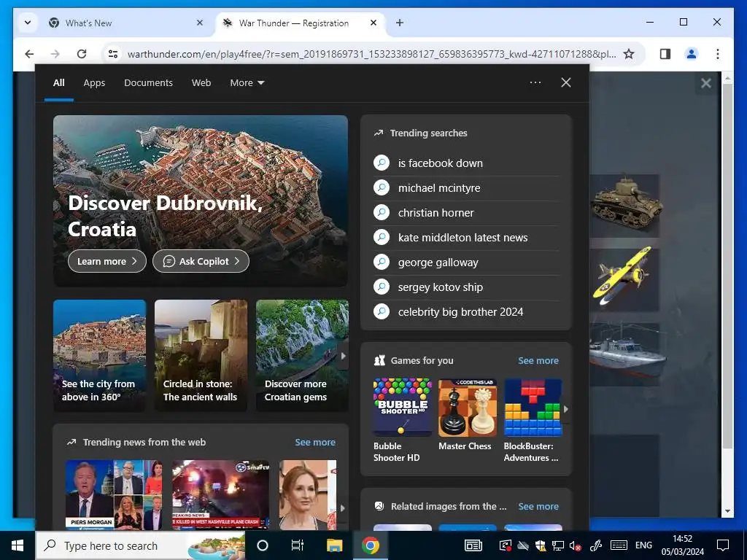Click See more for Games for you
The height and width of the screenshot is (560, 747).
pos(538,360)
